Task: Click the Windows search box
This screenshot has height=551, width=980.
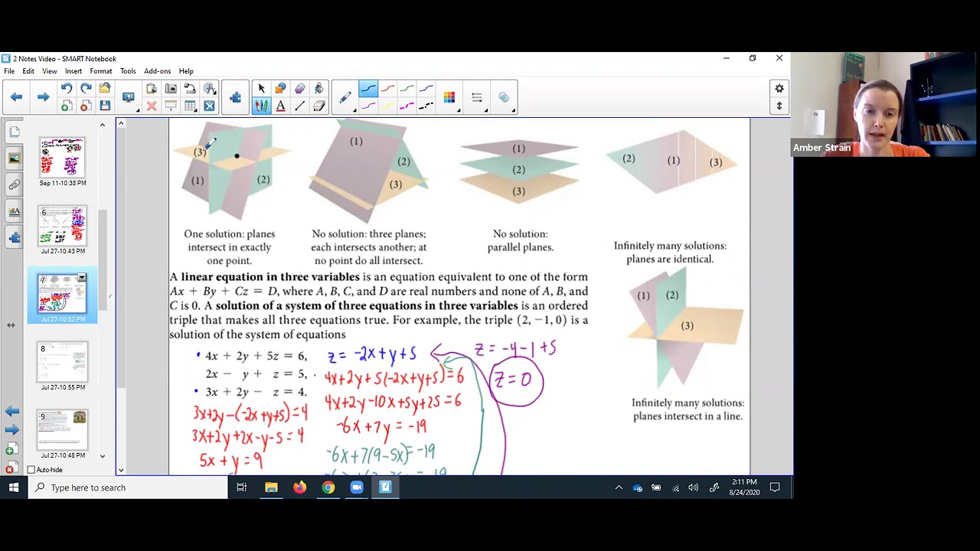Action: coord(128,487)
